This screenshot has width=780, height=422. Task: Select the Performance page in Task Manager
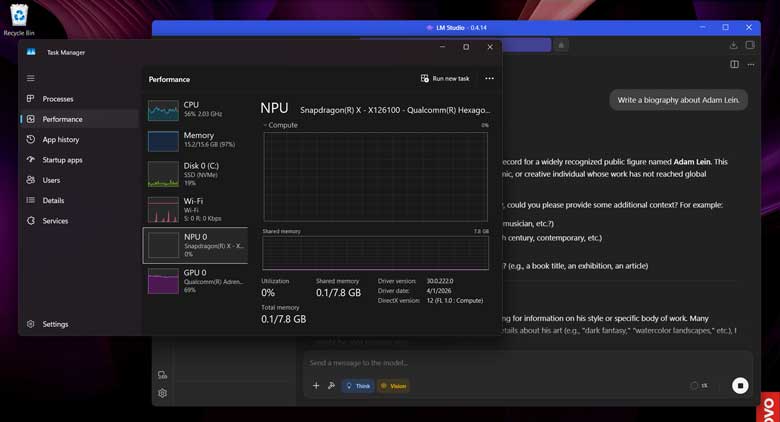tap(80, 119)
